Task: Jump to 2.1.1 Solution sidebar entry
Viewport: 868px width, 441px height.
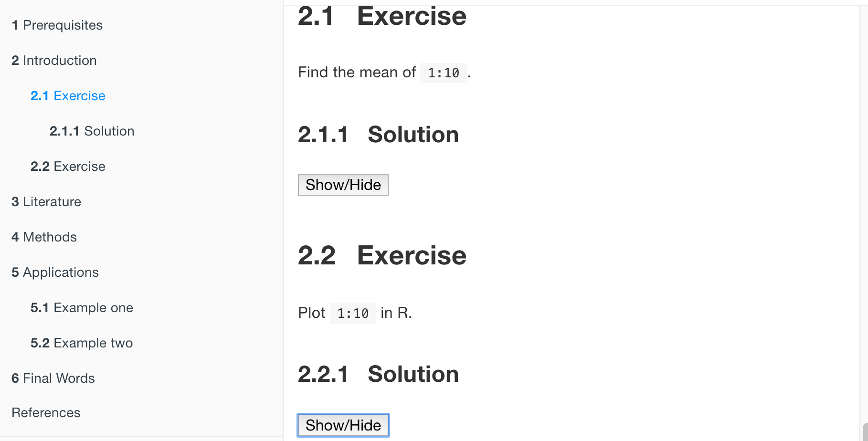Action: (x=92, y=131)
